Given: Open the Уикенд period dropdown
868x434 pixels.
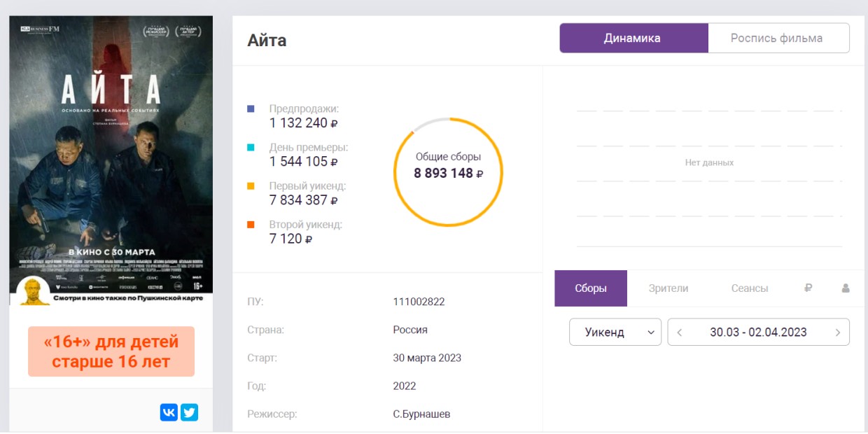Looking at the screenshot, I should (615, 332).
